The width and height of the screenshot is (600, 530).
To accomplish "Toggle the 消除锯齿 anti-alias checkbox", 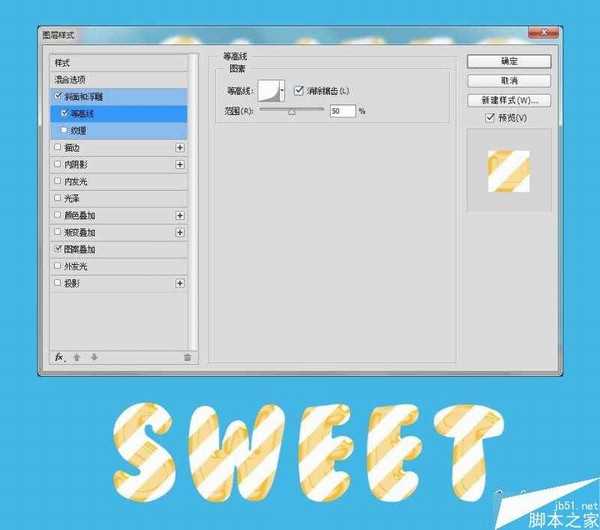I will (x=299, y=91).
